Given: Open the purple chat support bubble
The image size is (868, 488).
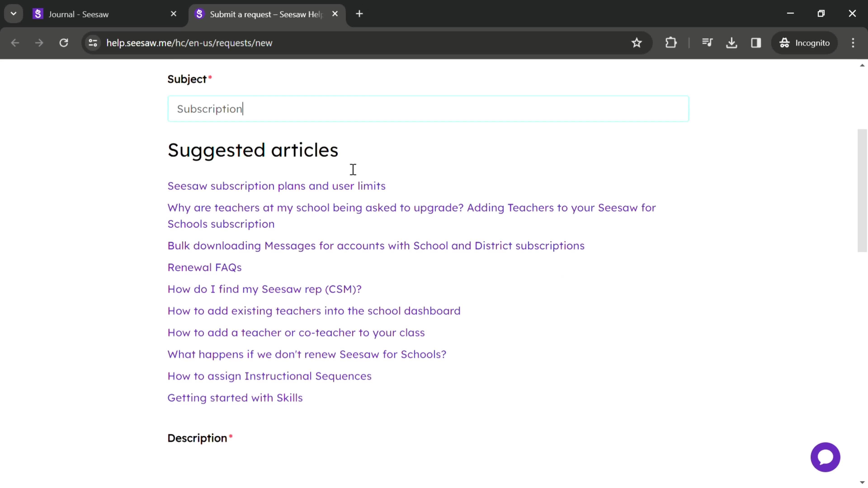Looking at the screenshot, I should point(825,457).
